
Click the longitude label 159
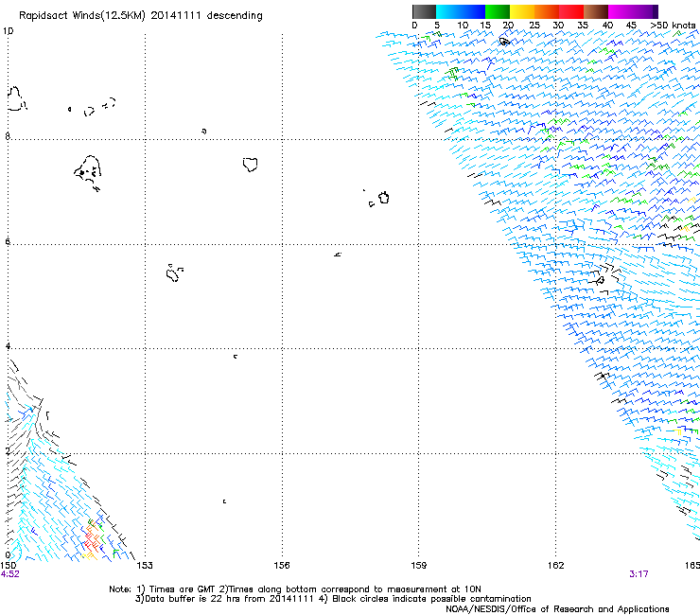pos(419,565)
